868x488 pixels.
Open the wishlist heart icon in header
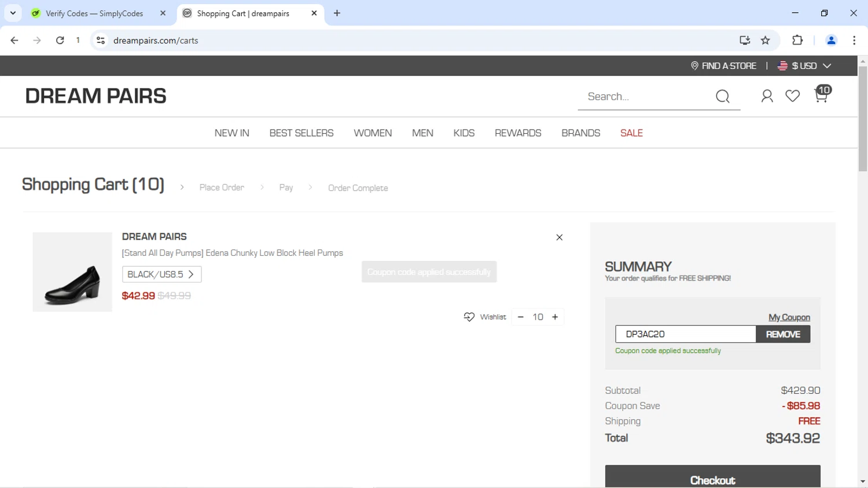click(793, 96)
